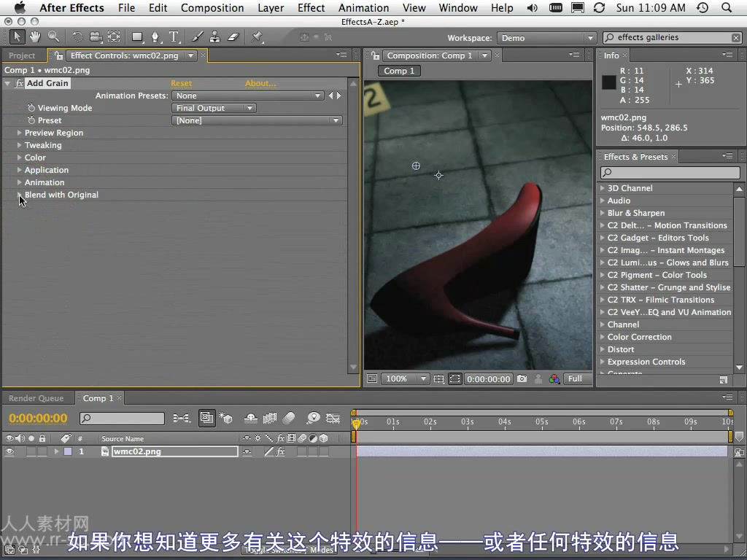747x560 pixels.
Task: Toggle region of interest in viewer
Action: pos(454,379)
